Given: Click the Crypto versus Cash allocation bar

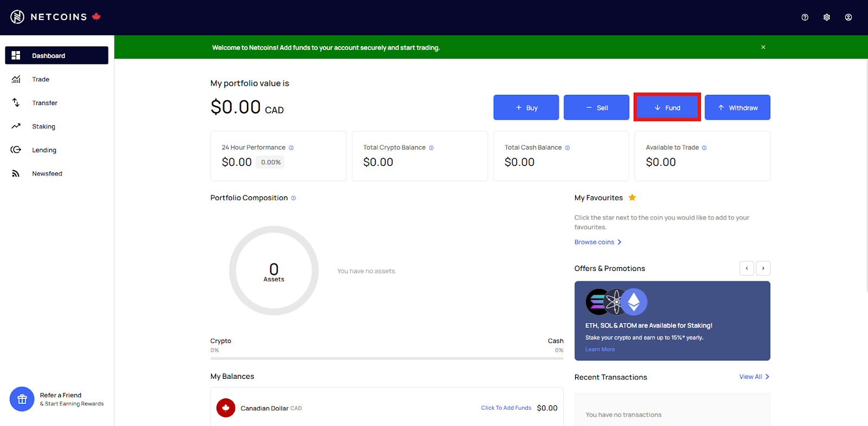Looking at the screenshot, I should (387, 358).
